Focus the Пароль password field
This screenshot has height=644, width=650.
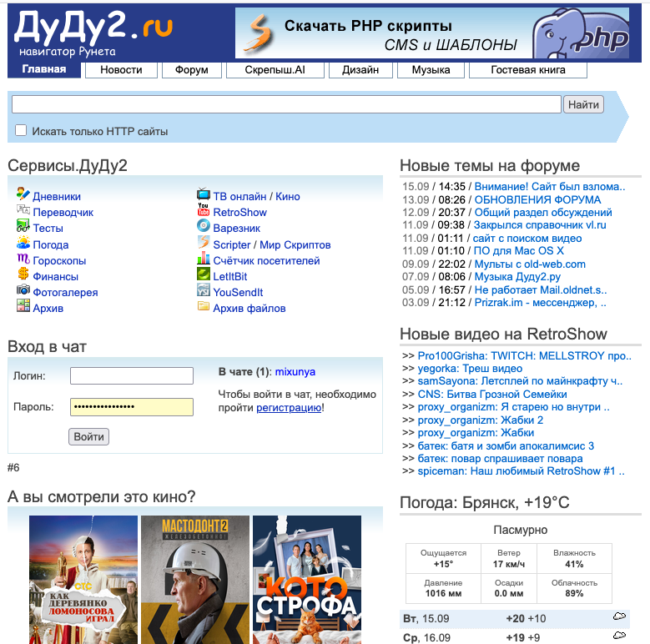[x=132, y=407]
